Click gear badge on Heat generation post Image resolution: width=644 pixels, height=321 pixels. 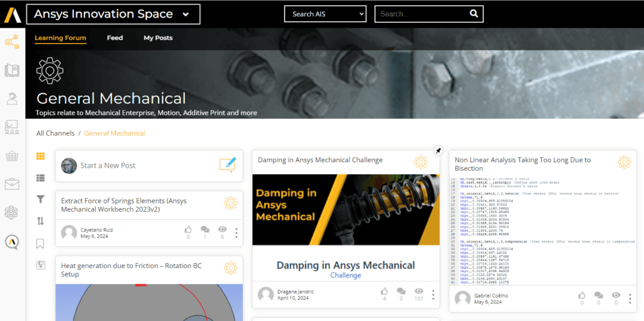[x=230, y=268]
